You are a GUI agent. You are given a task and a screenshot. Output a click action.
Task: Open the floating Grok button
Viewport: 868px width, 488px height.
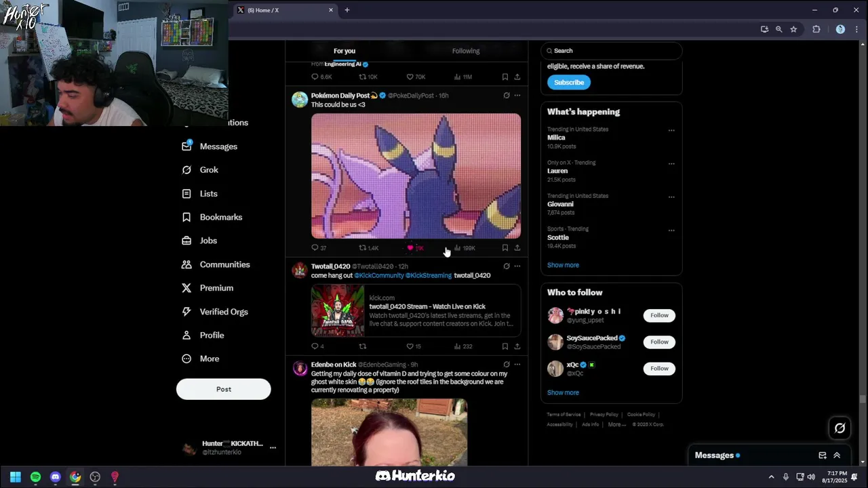840,428
